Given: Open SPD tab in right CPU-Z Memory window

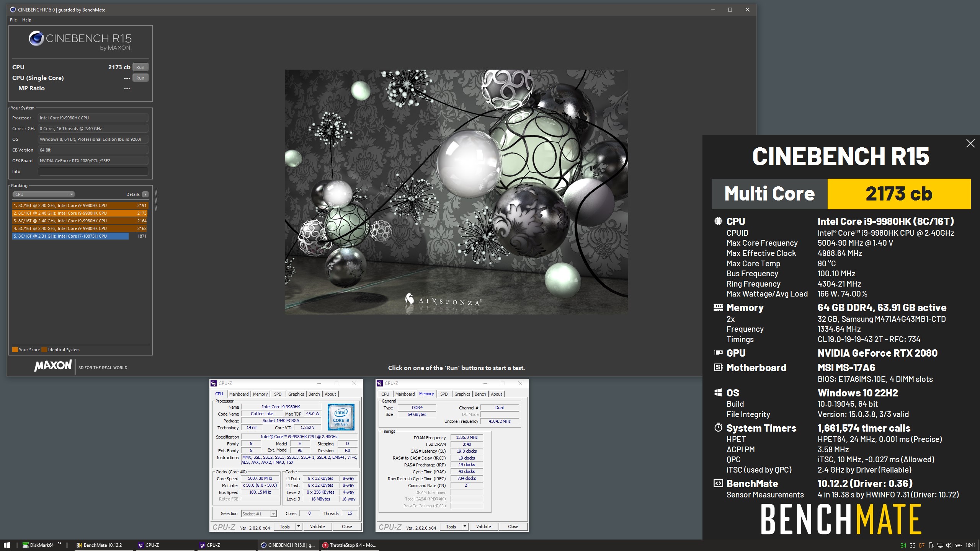Looking at the screenshot, I should (x=444, y=394).
